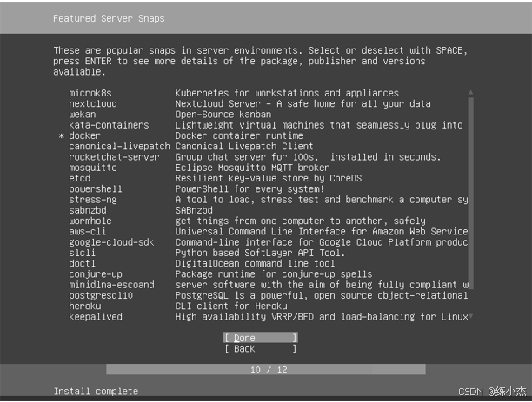Click 'Package runtime for conjure-up spells' description
The height and width of the screenshot is (402, 532).
point(274,274)
